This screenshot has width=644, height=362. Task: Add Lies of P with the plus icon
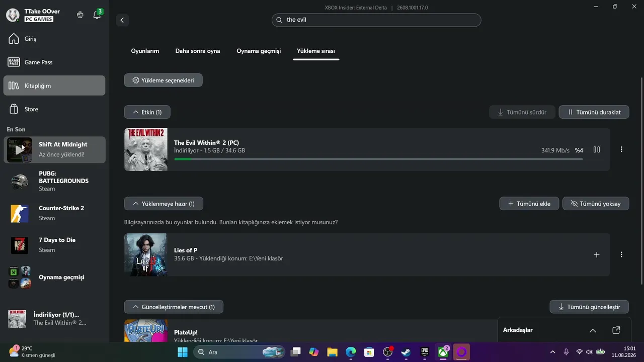597,254
